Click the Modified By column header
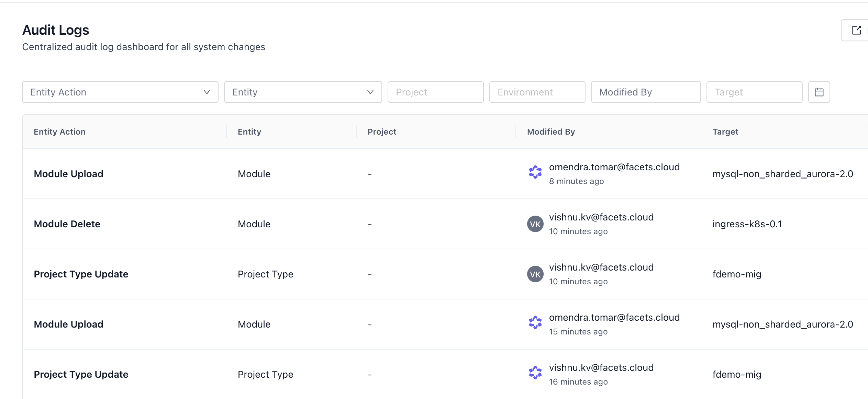 click(551, 132)
